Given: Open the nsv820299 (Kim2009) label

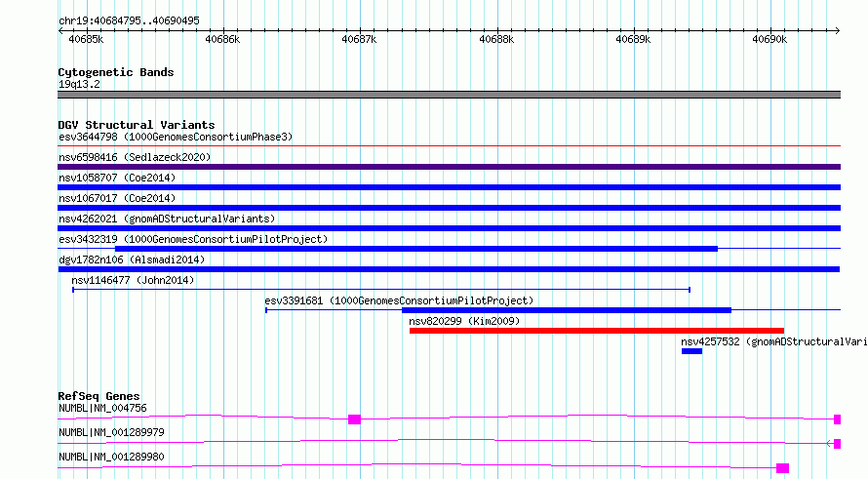Looking at the screenshot, I should coord(464,321).
